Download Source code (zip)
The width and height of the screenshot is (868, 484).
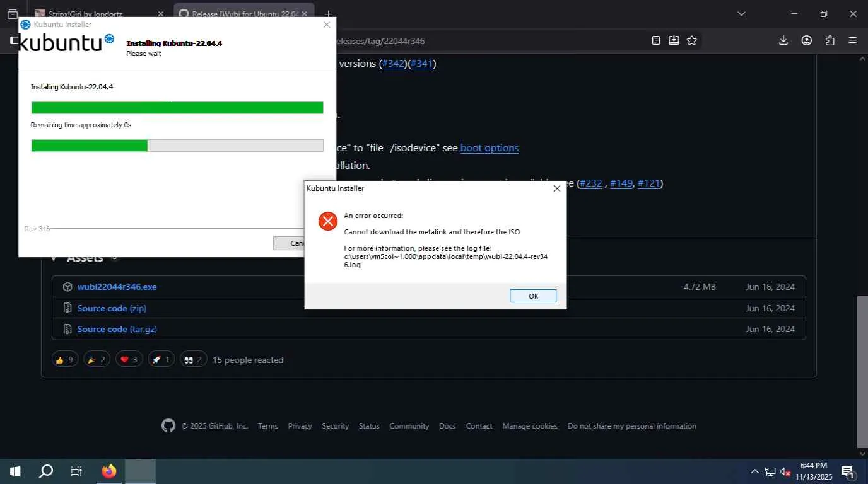(112, 308)
